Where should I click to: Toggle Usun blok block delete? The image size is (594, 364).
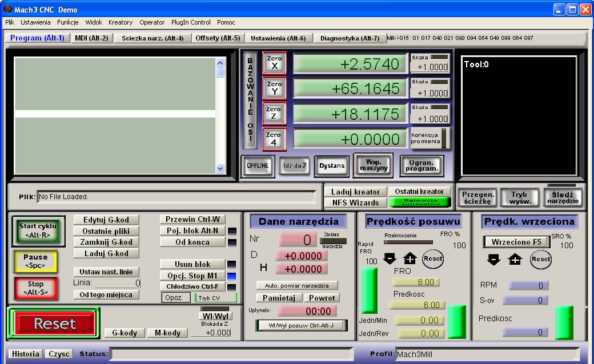(x=192, y=264)
